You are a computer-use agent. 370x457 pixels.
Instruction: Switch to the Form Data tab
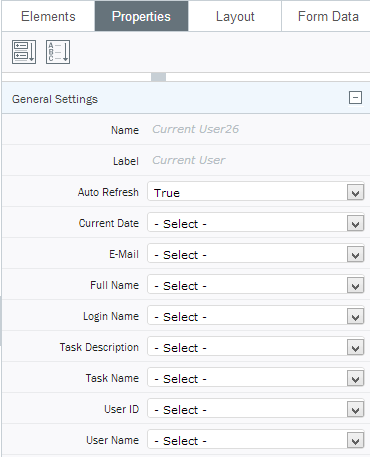tap(328, 16)
